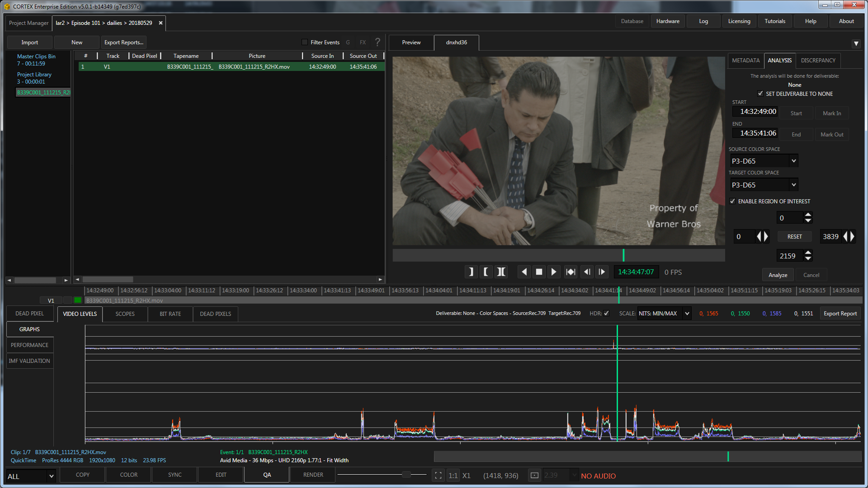Click the events table scroll right arrow
This screenshot has height=488, width=868.
(x=380, y=279)
